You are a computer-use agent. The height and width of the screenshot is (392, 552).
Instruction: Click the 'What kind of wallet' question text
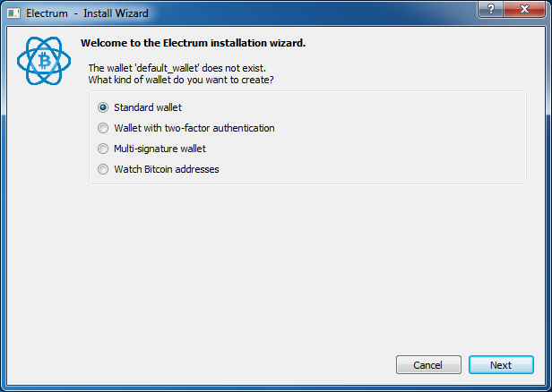180,81
